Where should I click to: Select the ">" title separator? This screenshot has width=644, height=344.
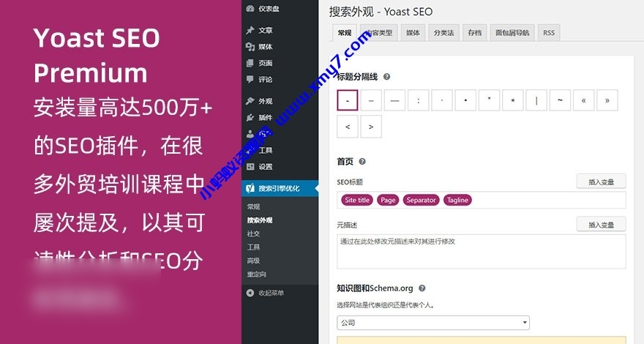[x=371, y=127]
